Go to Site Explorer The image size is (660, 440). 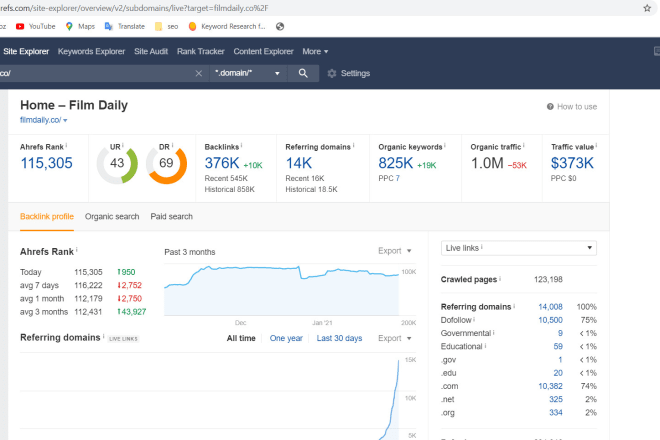click(26, 51)
